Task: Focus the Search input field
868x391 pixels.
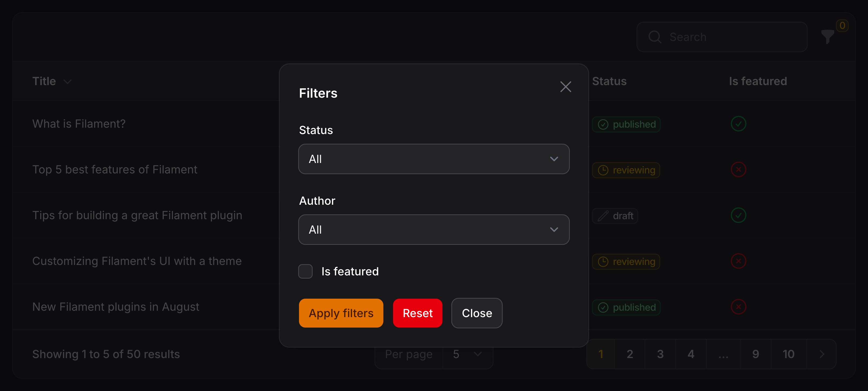Action: point(722,37)
